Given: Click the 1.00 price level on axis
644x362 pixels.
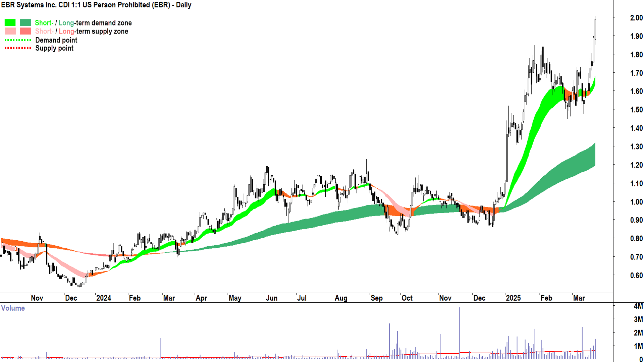Looking at the screenshot, I should tap(636, 202).
